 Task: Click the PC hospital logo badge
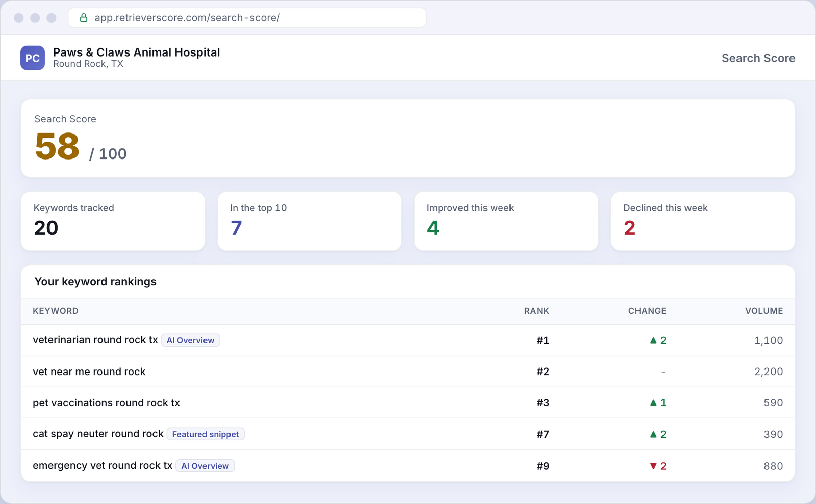[33, 58]
